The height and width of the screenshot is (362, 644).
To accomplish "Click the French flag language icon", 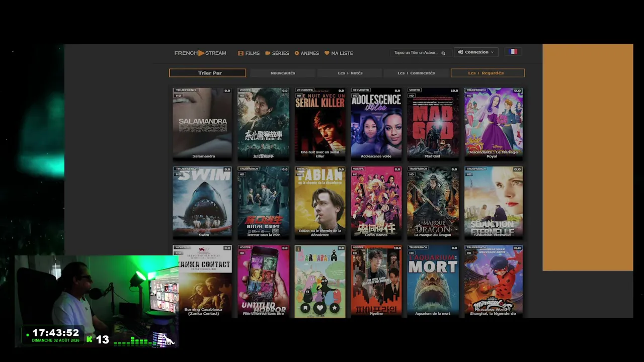I will (513, 52).
